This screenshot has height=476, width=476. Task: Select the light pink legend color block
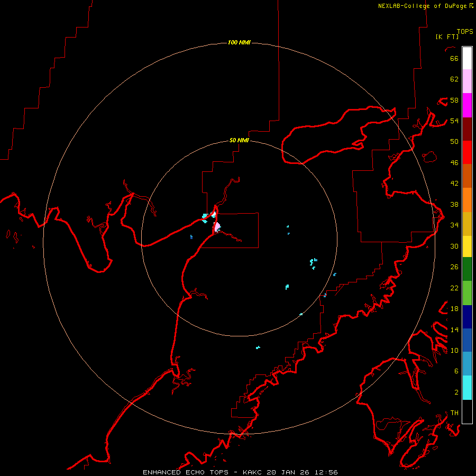pyautogui.click(x=467, y=81)
